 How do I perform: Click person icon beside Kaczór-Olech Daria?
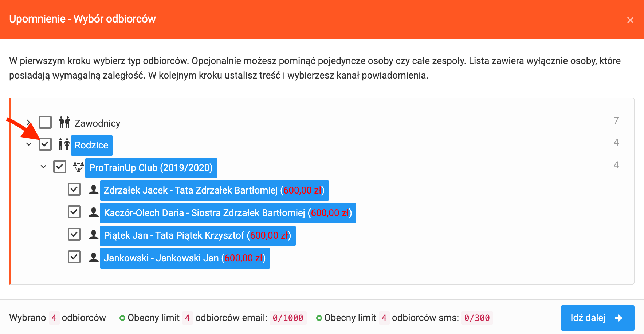point(94,212)
